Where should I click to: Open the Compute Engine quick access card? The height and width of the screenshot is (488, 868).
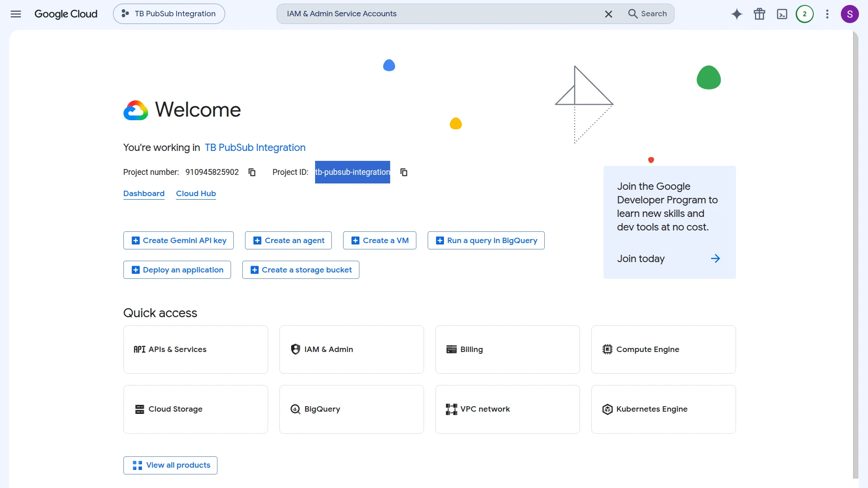(664, 350)
